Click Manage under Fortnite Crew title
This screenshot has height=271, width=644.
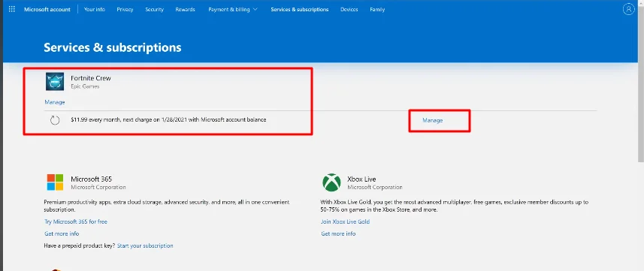[x=55, y=102]
